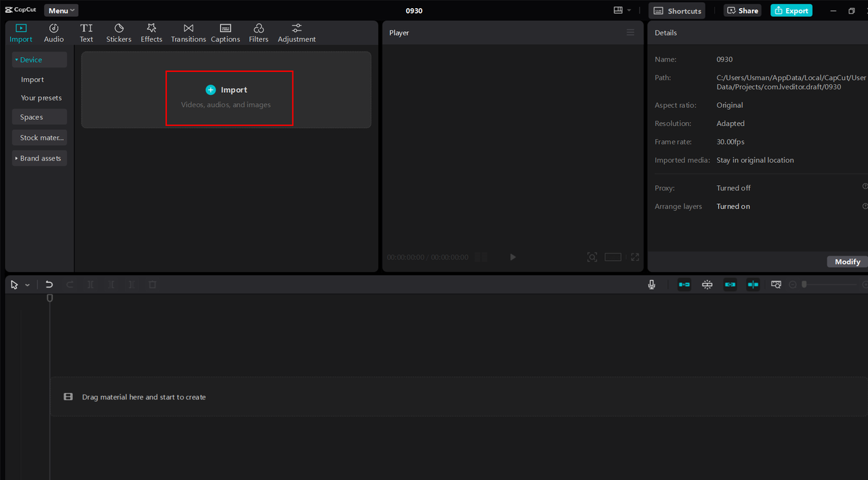This screenshot has height=480, width=868.
Task: Enter fullscreen preview in Player
Action: coord(635,257)
